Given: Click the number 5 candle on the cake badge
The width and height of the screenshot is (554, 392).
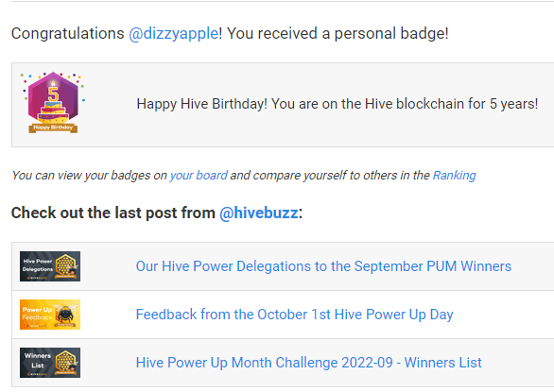Looking at the screenshot, I should point(53,93).
